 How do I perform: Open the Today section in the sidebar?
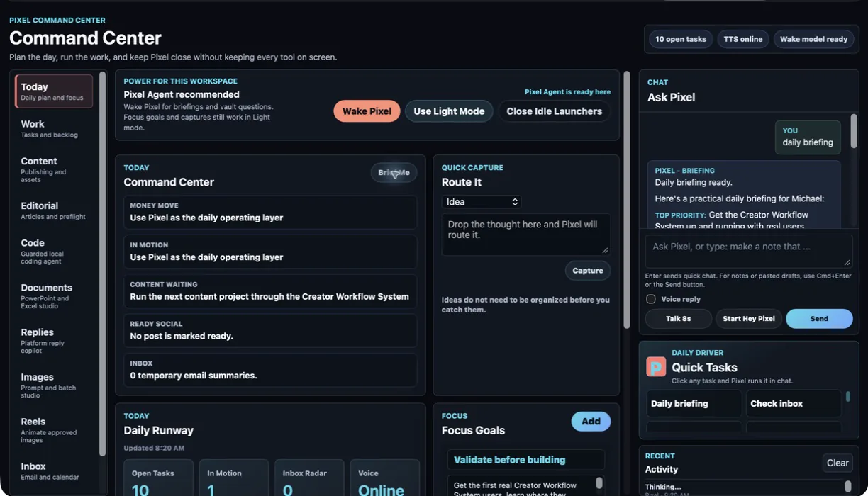[54, 91]
